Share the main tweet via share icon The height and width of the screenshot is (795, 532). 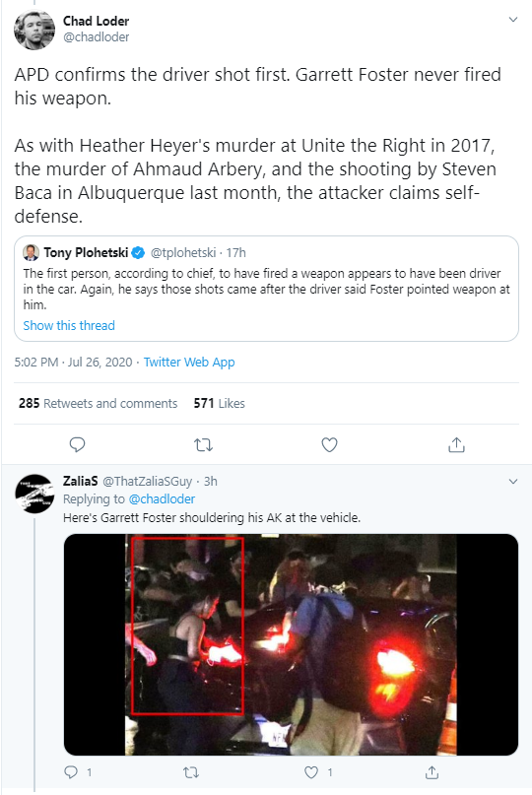[456, 444]
